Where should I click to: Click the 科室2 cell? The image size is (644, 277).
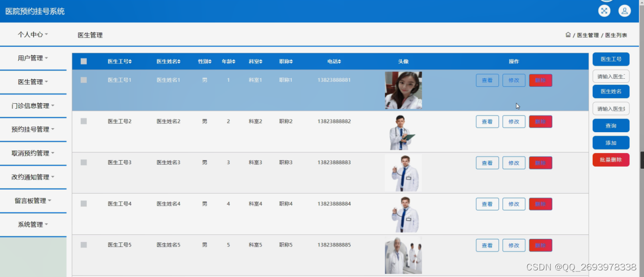click(x=255, y=121)
